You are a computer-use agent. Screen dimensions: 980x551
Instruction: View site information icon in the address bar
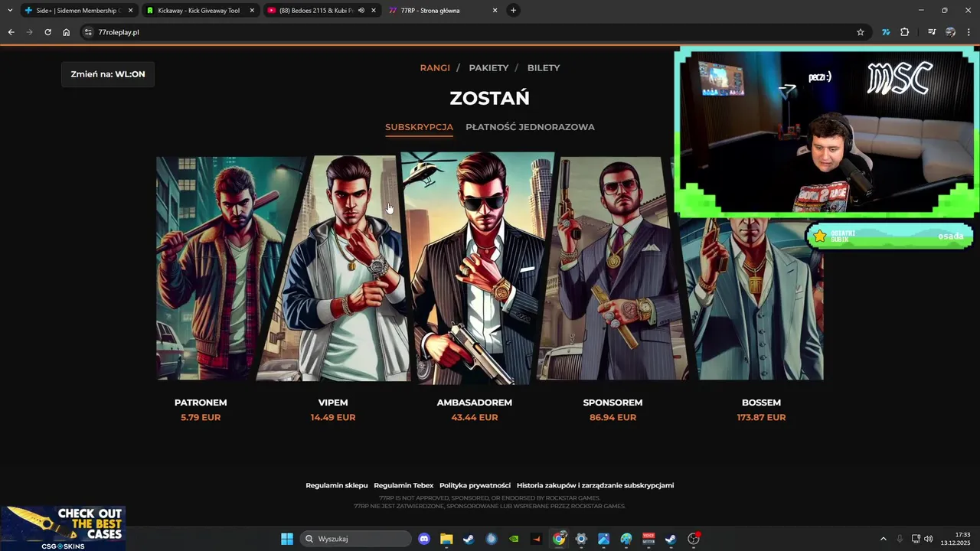(x=88, y=32)
